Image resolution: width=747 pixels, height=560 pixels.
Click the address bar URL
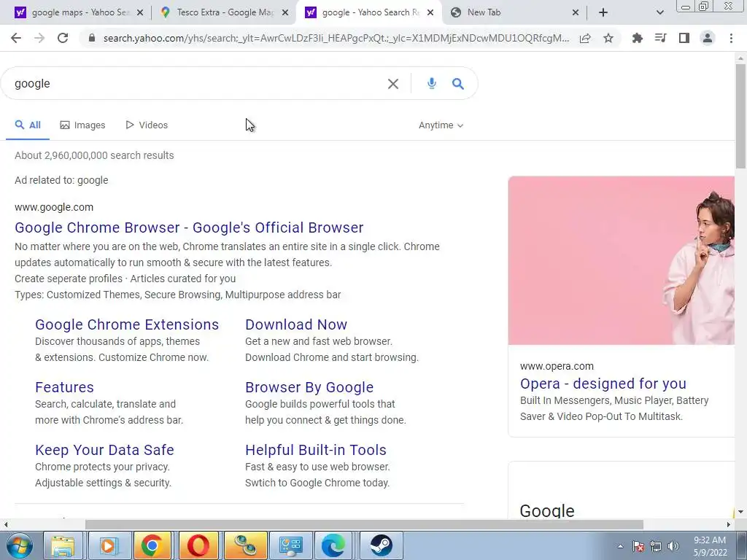coord(336,38)
